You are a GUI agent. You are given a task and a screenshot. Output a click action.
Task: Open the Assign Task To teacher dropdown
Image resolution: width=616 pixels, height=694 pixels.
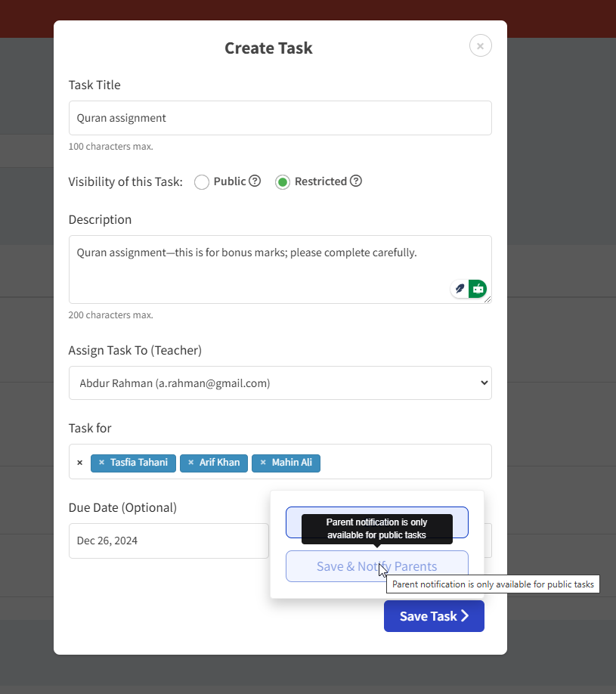click(280, 383)
